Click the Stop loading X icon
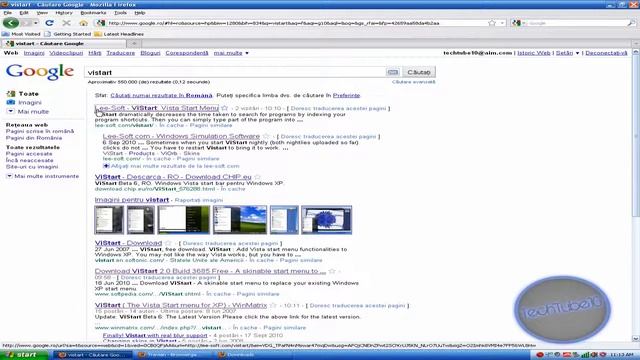Screen dimensions: 640x360 click(x=67, y=23)
